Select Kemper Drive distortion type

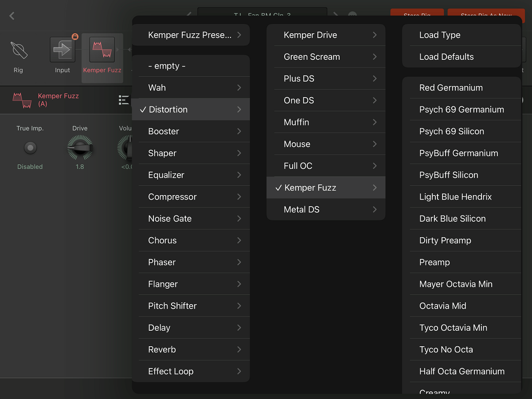point(326,35)
